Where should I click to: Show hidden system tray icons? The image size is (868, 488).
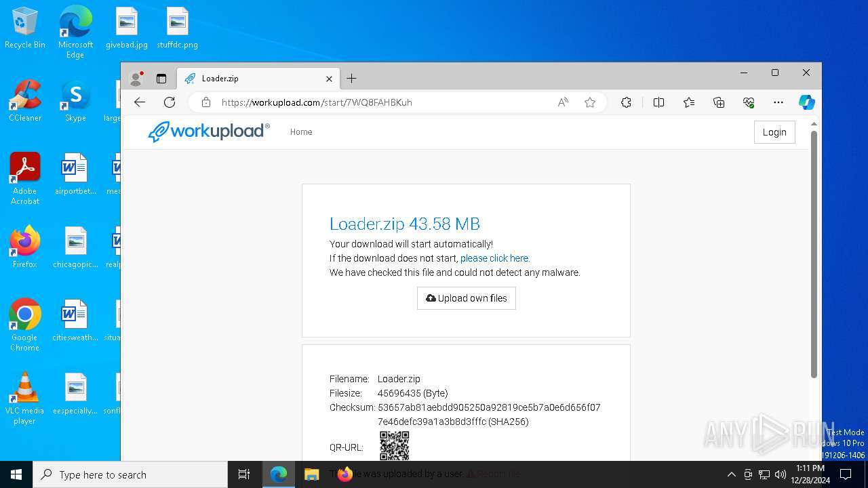[731, 474]
